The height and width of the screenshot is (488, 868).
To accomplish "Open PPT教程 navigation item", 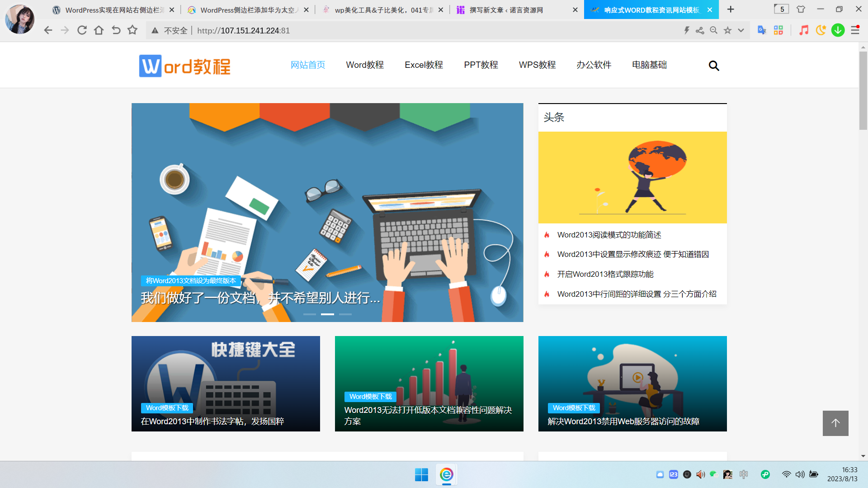I will pyautogui.click(x=481, y=65).
